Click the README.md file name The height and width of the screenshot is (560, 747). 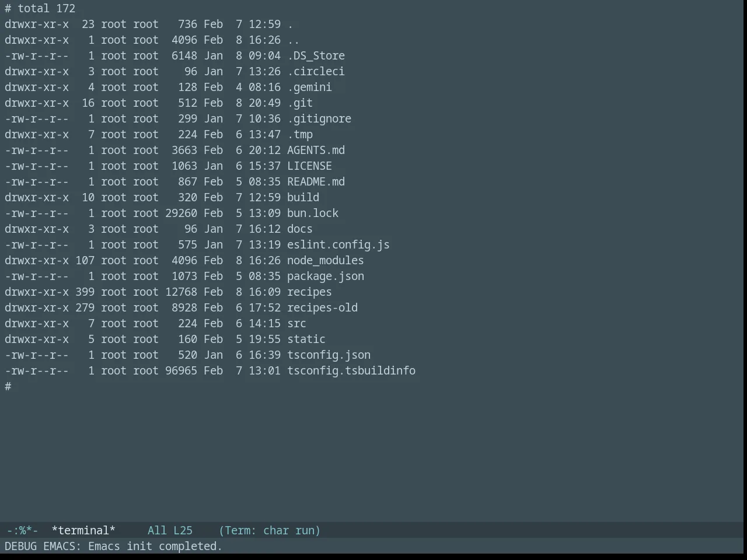coord(316,182)
